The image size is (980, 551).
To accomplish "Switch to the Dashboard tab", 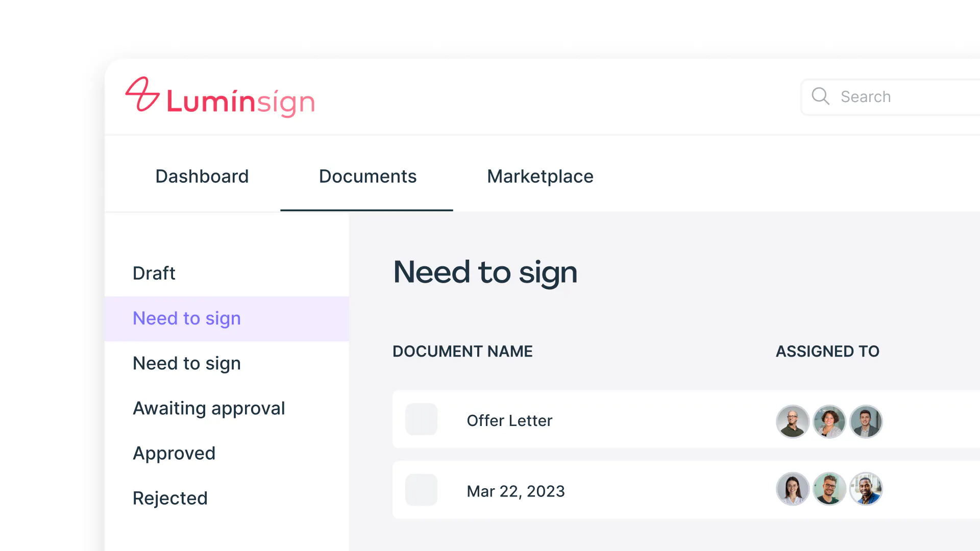I will tap(202, 177).
